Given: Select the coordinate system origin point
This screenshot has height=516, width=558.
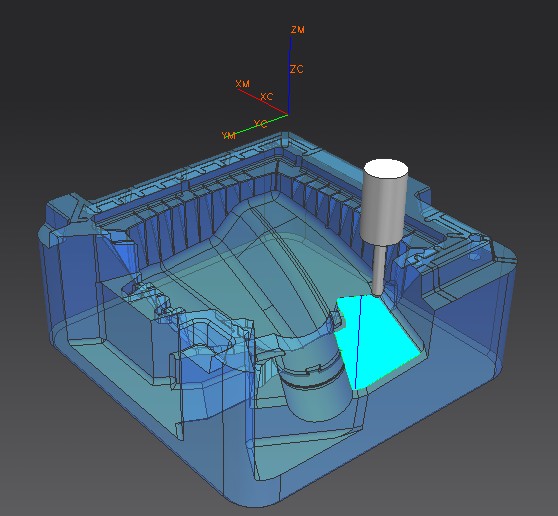Looking at the screenshot, I should [288, 114].
